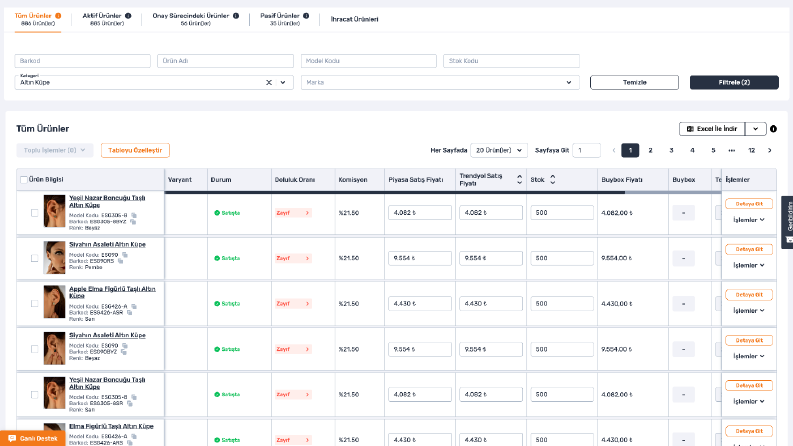Click info icon beside Excel İle İndir
This screenshot has width=793, height=446.
click(773, 129)
